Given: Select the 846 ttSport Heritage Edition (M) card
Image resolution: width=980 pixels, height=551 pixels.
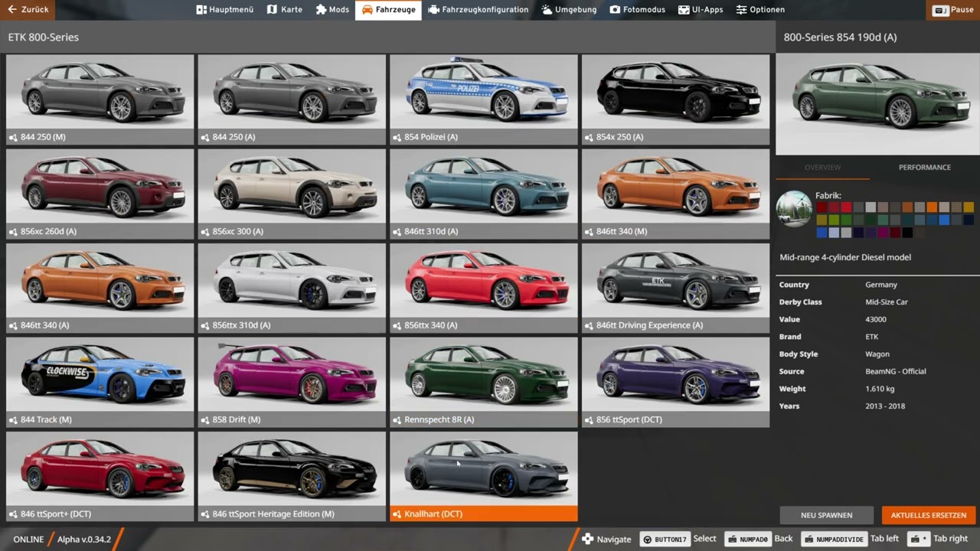Looking at the screenshot, I should 292,477.
